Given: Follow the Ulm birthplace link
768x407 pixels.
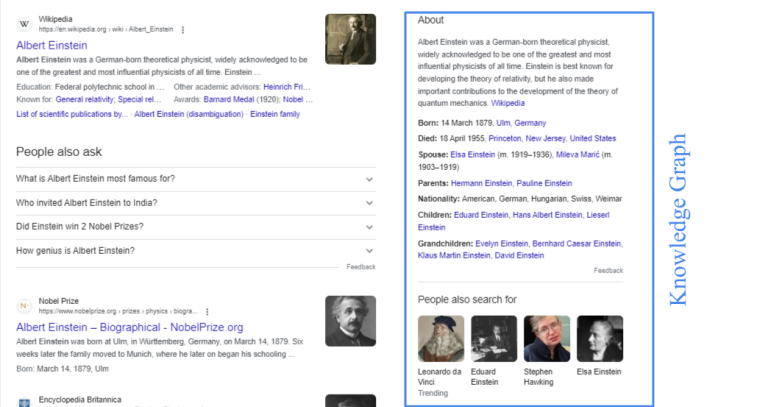Looking at the screenshot, I should (503, 123).
